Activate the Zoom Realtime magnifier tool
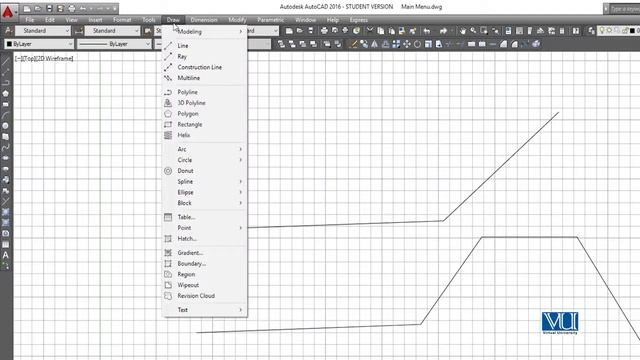640x360 pixels. (473, 31)
